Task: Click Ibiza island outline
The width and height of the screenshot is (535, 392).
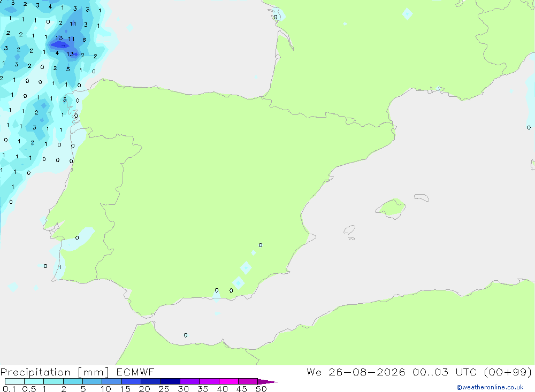Action: (349, 230)
